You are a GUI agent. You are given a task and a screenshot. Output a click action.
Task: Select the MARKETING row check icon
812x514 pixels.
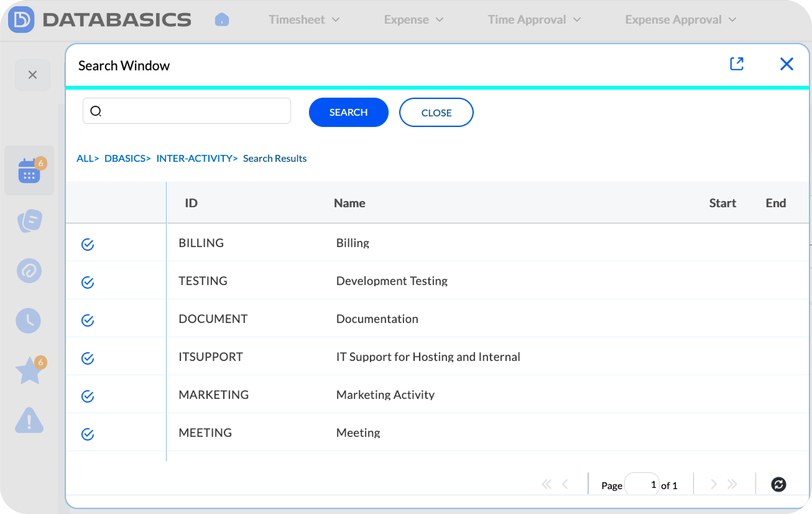click(88, 396)
